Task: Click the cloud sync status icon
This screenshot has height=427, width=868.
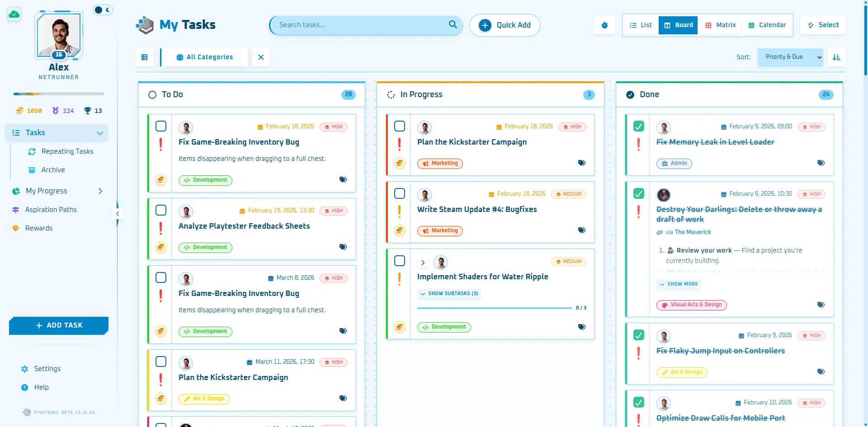Action: point(14,14)
